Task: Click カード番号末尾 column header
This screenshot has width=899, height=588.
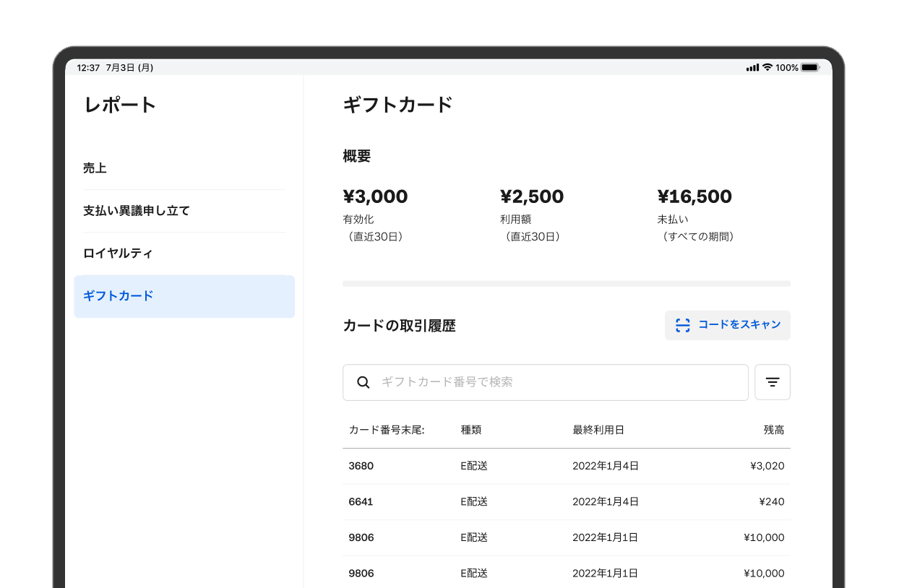Action: tap(387, 430)
